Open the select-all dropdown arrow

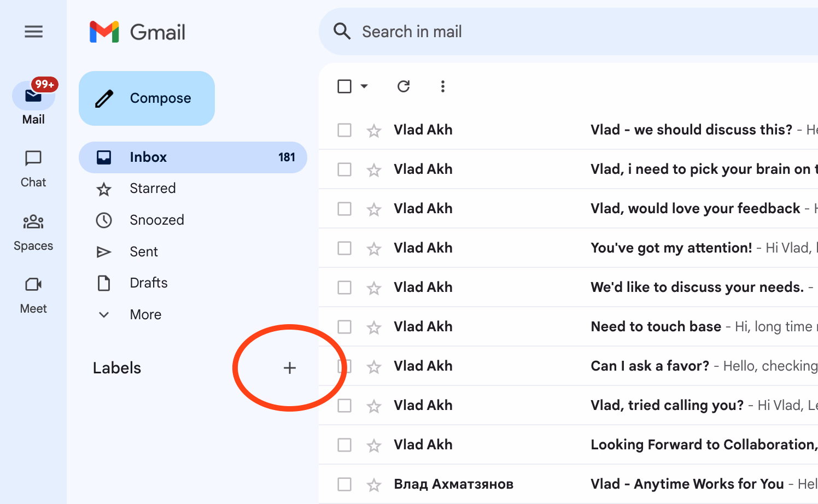[x=364, y=86]
